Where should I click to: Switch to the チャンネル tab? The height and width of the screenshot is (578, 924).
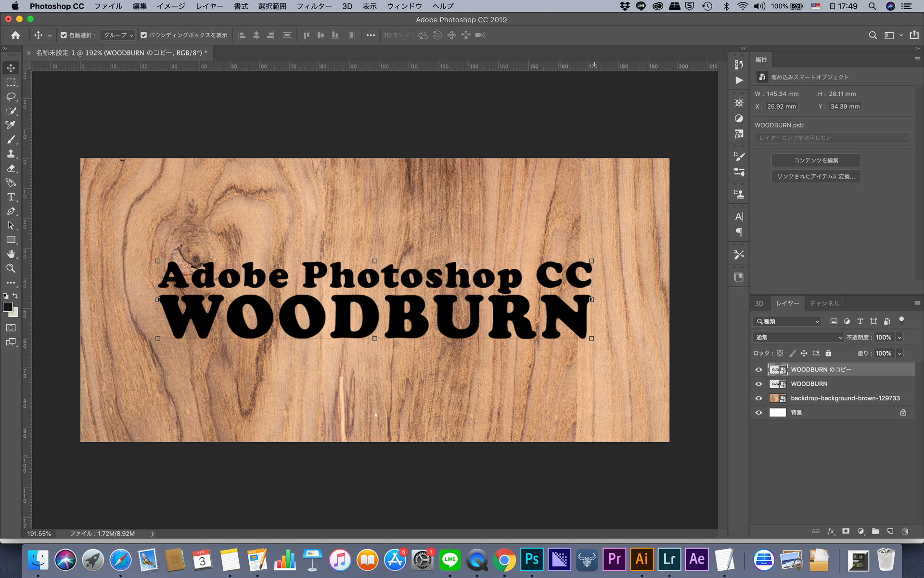click(824, 303)
